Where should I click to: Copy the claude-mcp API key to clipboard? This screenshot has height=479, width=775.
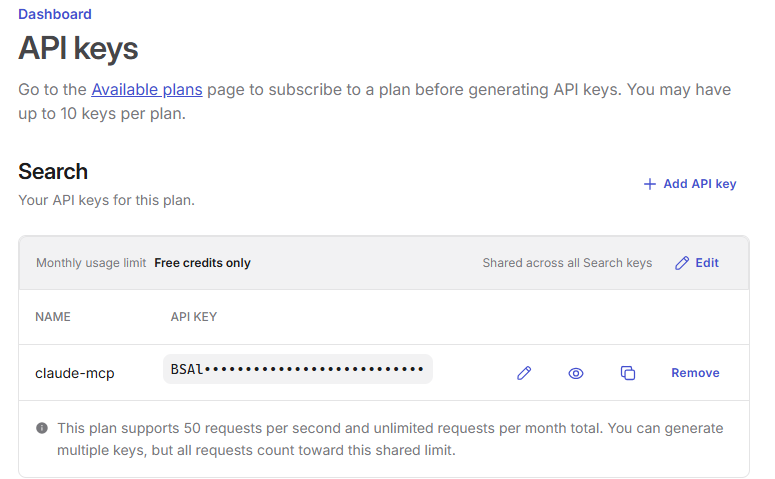628,373
